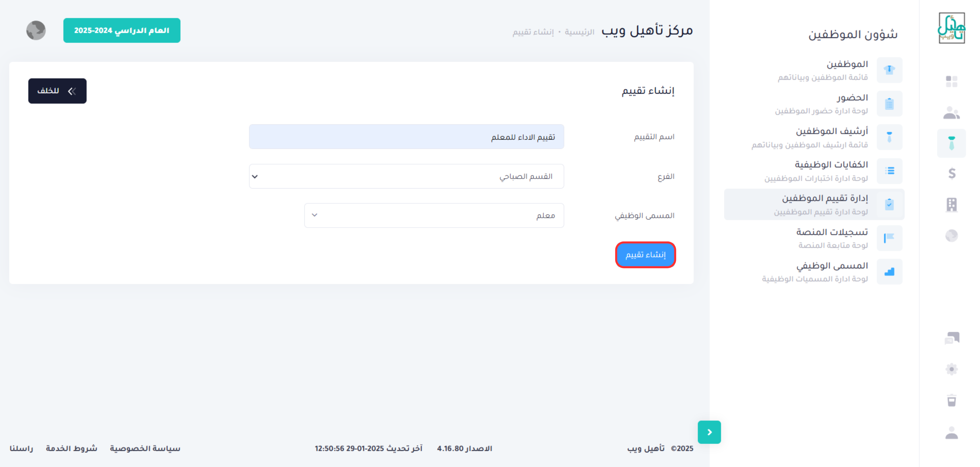
Task: Click the للخلف back button
Action: pos(57,91)
